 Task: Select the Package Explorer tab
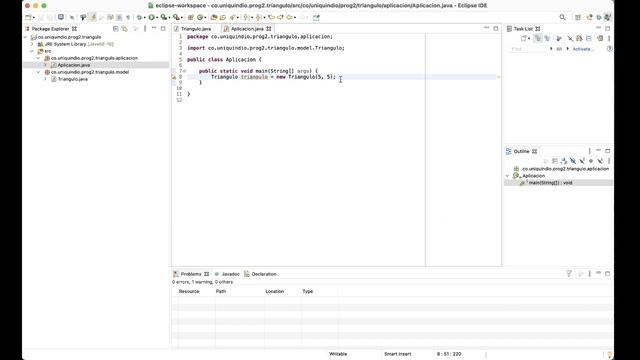tap(51, 29)
